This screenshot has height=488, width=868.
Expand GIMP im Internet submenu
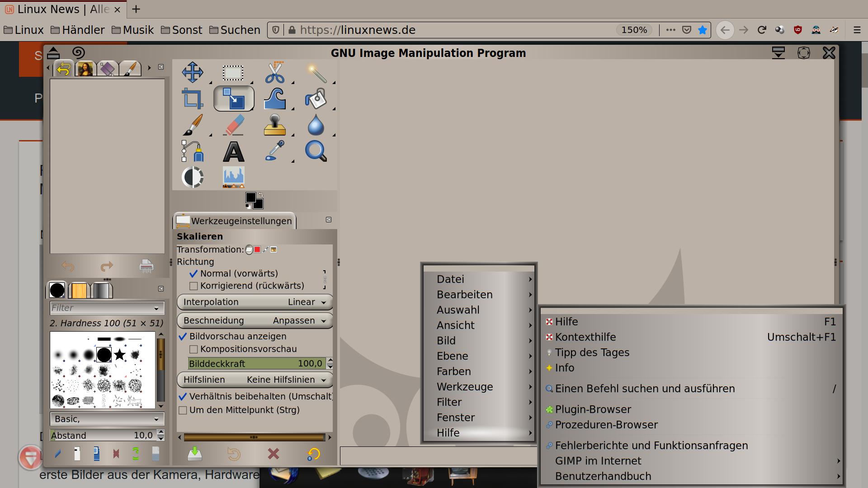point(691,461)
